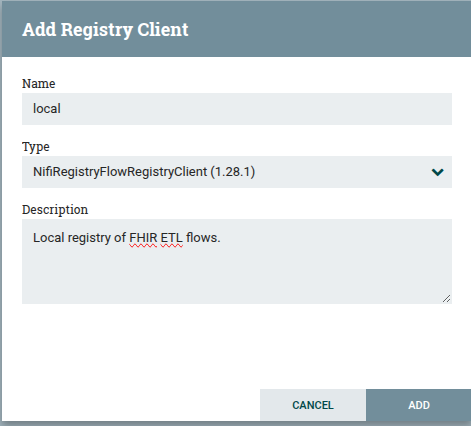Click the 'Name' field label

[39, 83]
